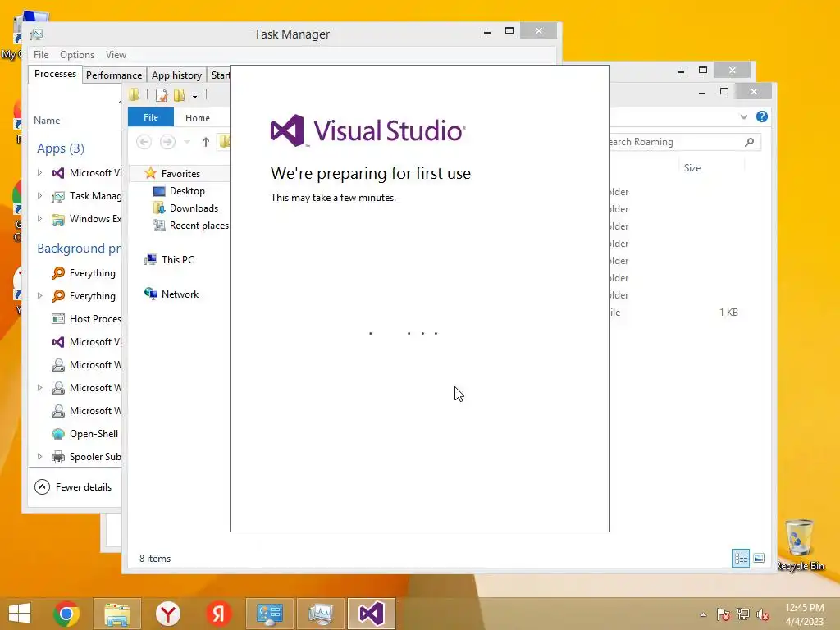This screenshot has height=630, width=840.
Task: Switch Explorer to large icons view
Action: [x=759, y=558]
